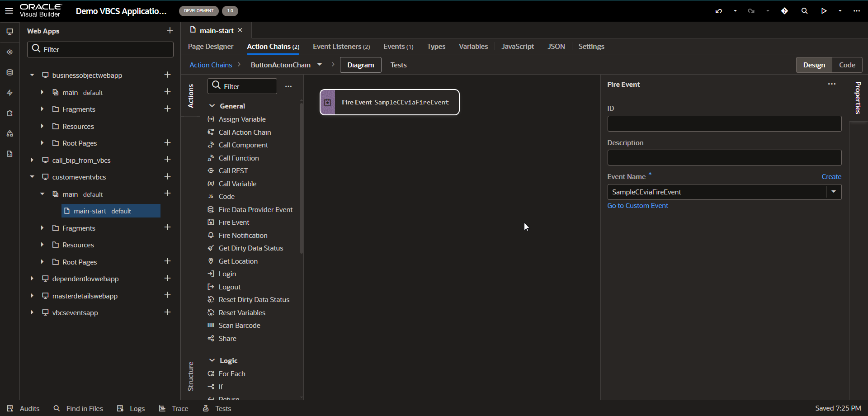The width and height of the screenshot is (868, 416).
Task: Select Get Location action in palette
Action: click(x=238, y=261)
